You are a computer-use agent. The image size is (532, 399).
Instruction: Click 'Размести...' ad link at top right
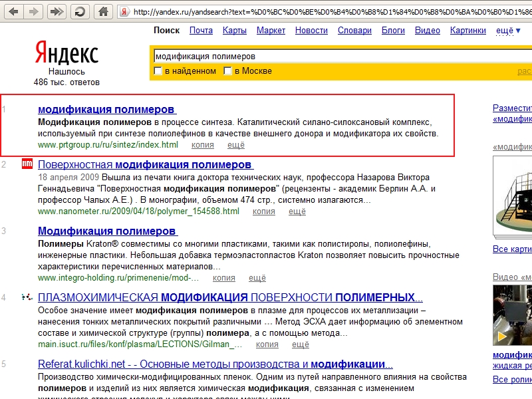pos(512,108)
